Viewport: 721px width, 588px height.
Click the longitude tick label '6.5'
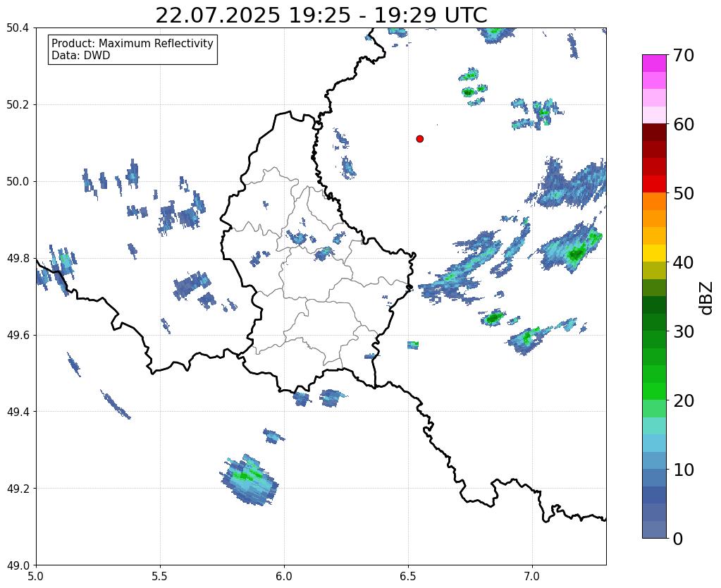click(x=408, y=576)
